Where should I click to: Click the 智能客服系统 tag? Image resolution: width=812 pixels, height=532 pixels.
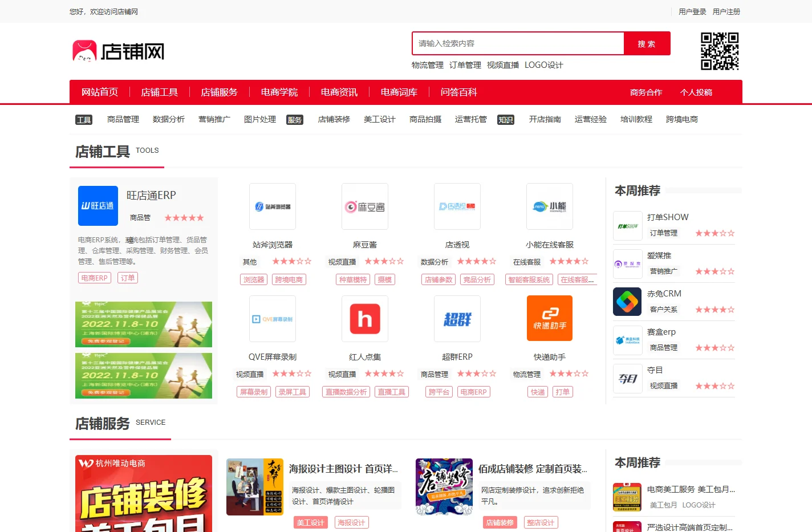[529, 279]
